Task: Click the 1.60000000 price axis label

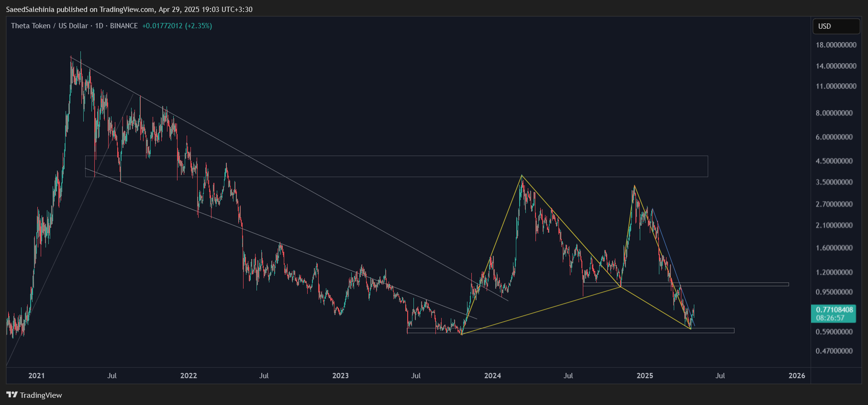Action: tap(834, 248)
